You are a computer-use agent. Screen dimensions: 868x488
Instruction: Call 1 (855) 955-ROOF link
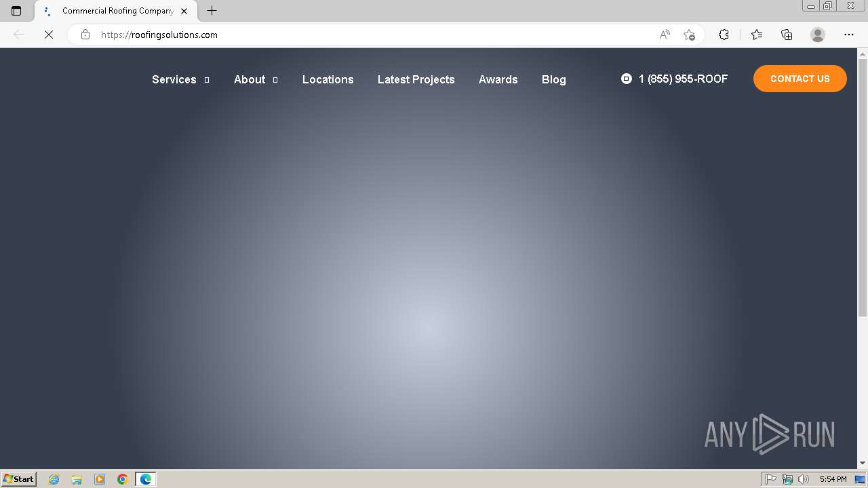pos(683,79)
